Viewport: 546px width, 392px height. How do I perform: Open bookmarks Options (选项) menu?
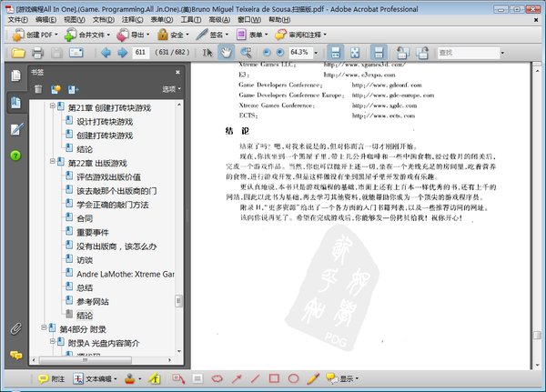pyautogui.click(x=171, y=89)
